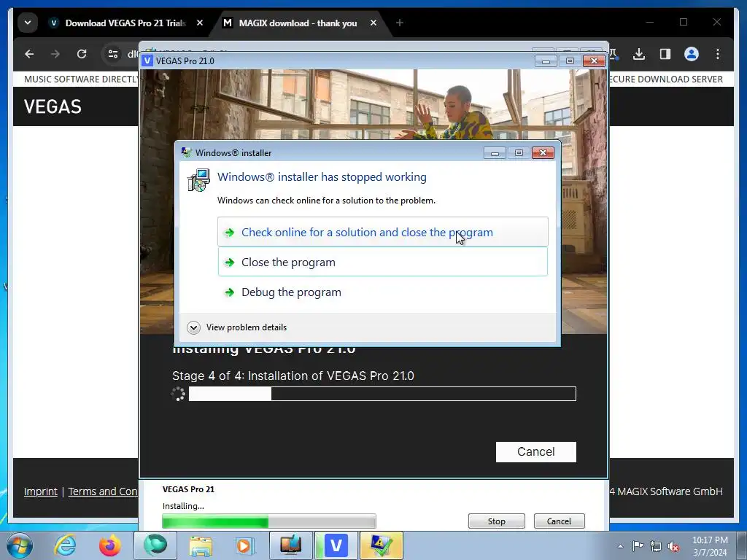This screenshot has height=560, width=747.
Task: Open Action Center flag icon
Action: tap(638, 546)
